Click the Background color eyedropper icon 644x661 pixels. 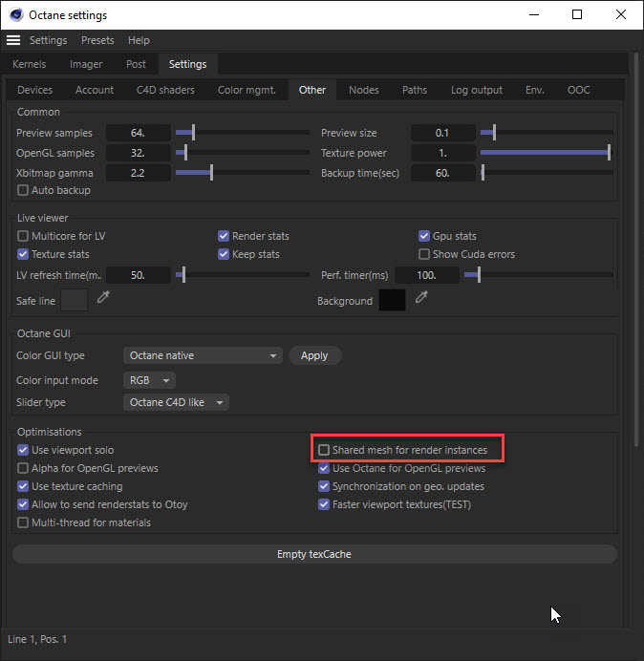click(421, 299)
